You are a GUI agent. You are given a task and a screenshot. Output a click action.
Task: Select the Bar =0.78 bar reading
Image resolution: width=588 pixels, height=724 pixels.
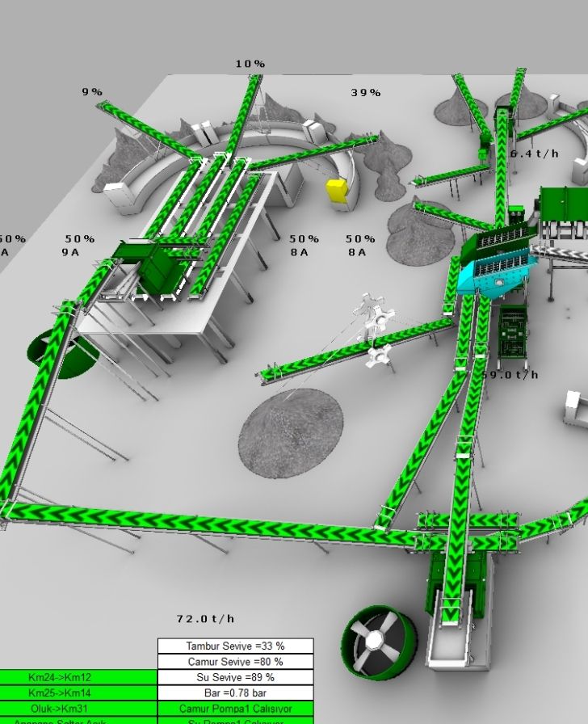(235, 693)
